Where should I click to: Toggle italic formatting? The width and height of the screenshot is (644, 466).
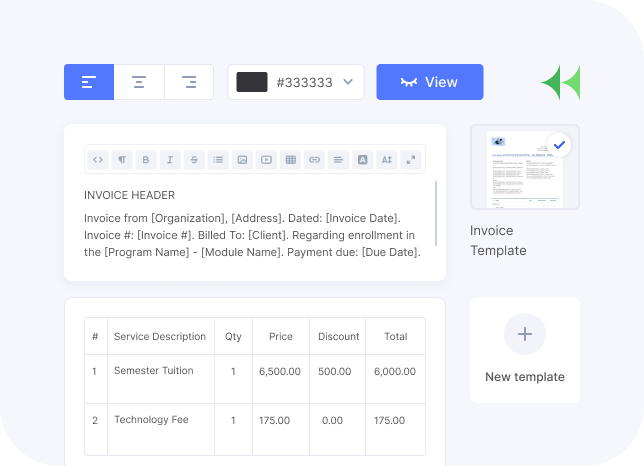(x=170, y=160)
